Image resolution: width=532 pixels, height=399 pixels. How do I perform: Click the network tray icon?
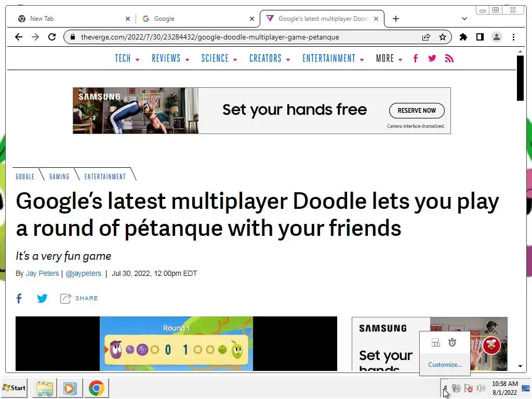[x=456, y=388]
